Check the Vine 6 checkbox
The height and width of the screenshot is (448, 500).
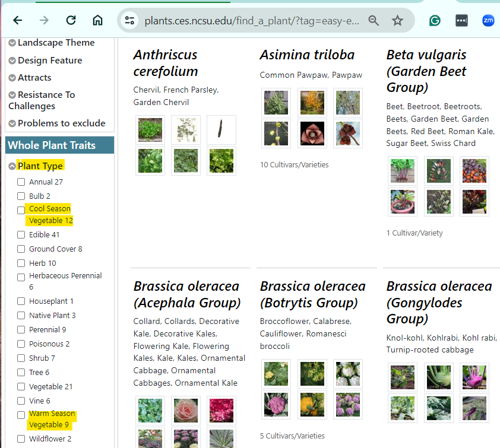[x=21, y=401]
